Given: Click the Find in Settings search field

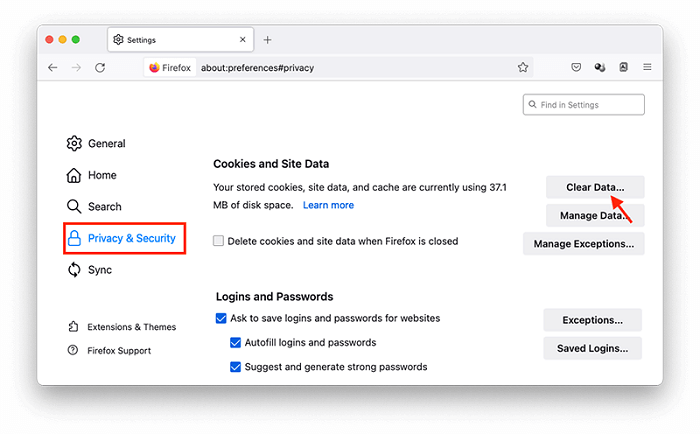Looking at the screenshot, I should coord(583,104).
